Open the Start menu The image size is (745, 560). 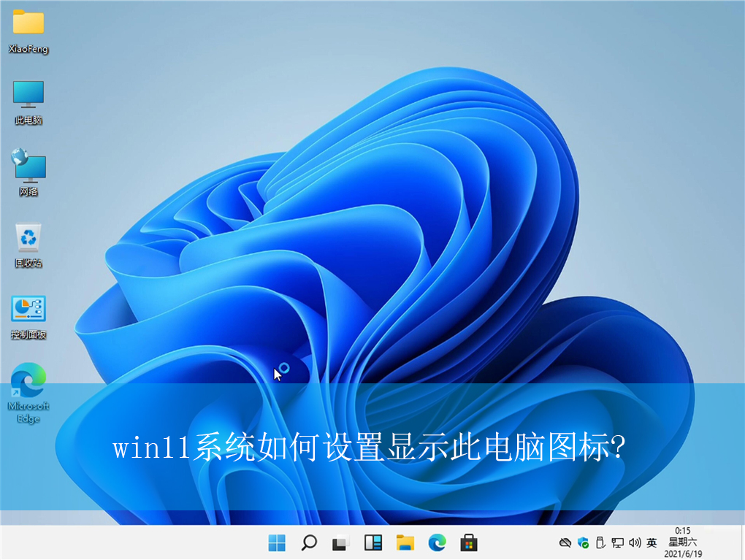click(x=277, y=542)
